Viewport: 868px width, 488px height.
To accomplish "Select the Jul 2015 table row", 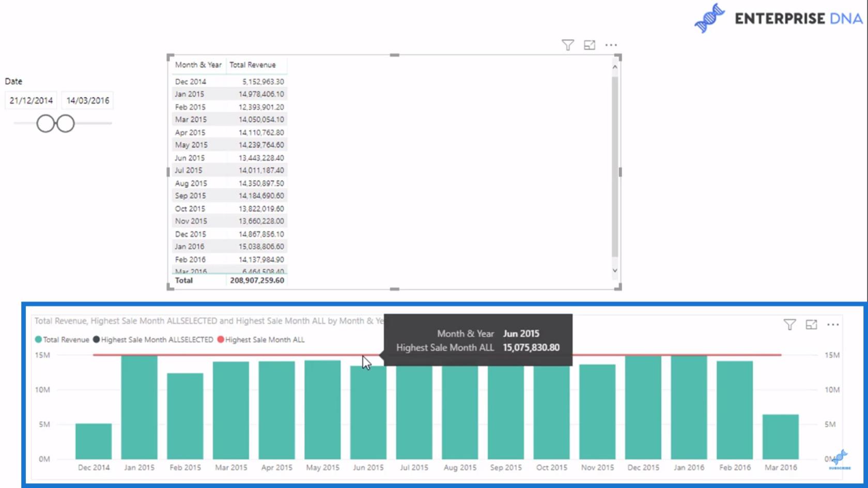I will (x=229, y=170).
